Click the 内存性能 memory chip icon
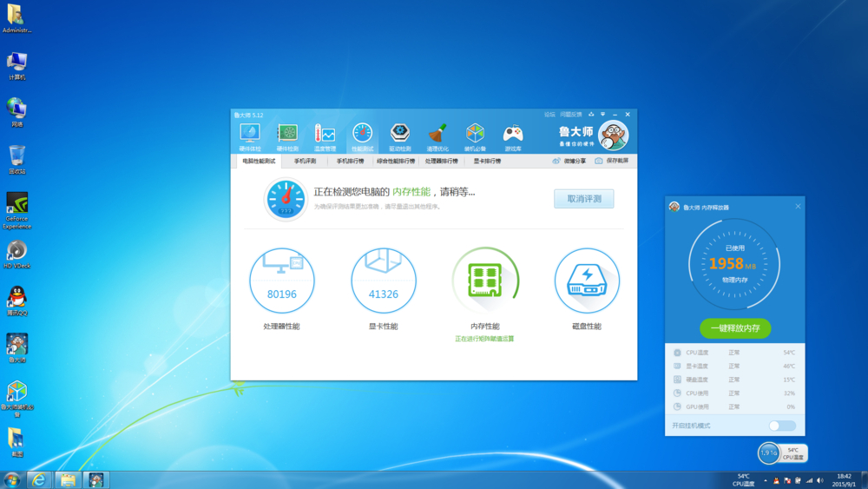The image size is (868, 489). click(x=485, y=281)
